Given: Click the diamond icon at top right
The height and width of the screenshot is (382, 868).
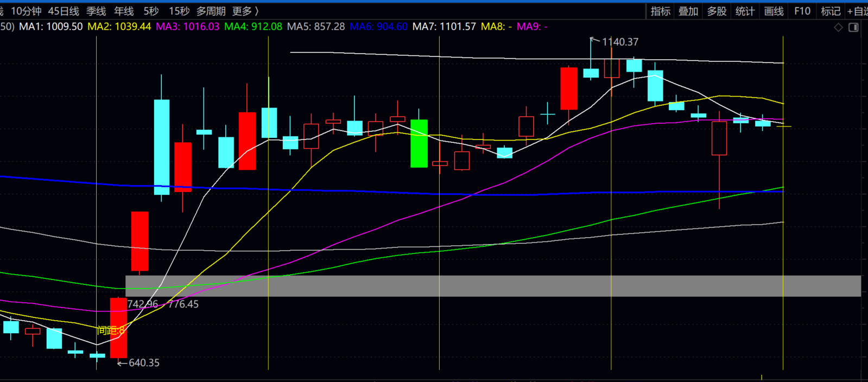Looking at the screenshot, I should point(838,27).
